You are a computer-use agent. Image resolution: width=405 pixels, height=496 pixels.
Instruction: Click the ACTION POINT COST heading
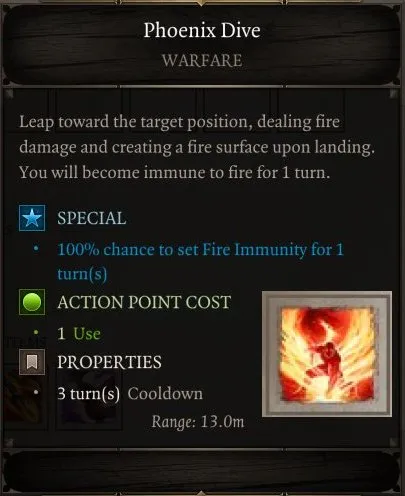[x=144, y=302]
